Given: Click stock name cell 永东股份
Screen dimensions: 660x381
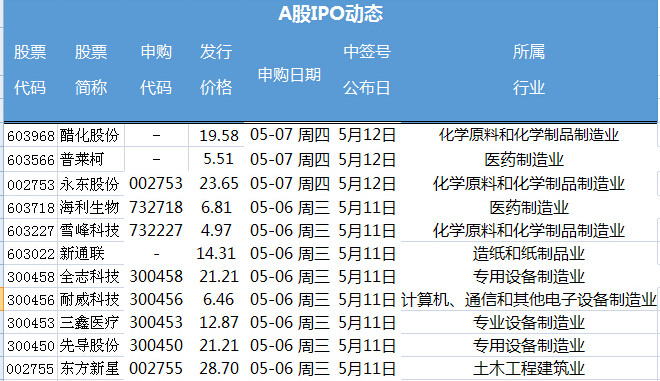Looking at the screenshot, I should coord(90,184).
